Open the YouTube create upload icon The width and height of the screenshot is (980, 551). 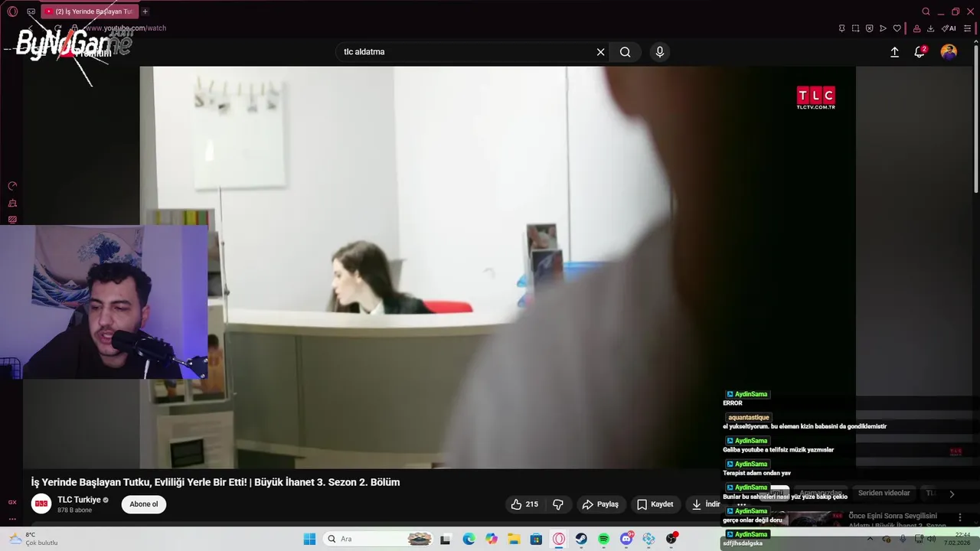[x=894, y=52]
